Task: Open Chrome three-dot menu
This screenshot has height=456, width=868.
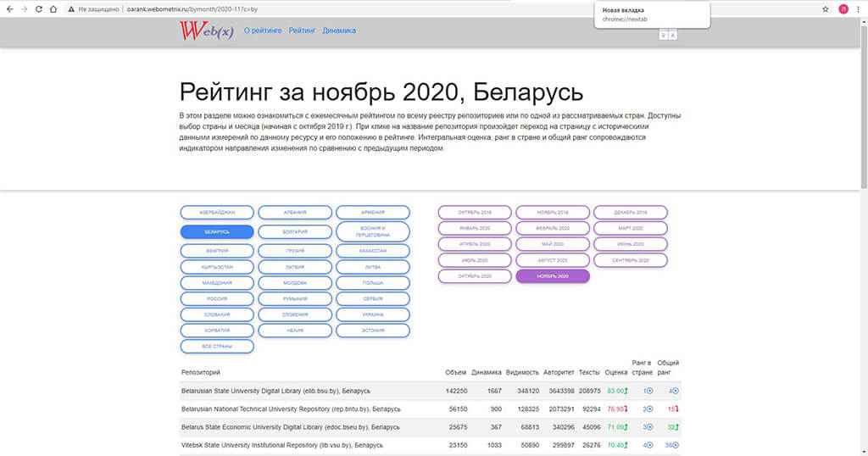Action: click(x=858, y=8)
